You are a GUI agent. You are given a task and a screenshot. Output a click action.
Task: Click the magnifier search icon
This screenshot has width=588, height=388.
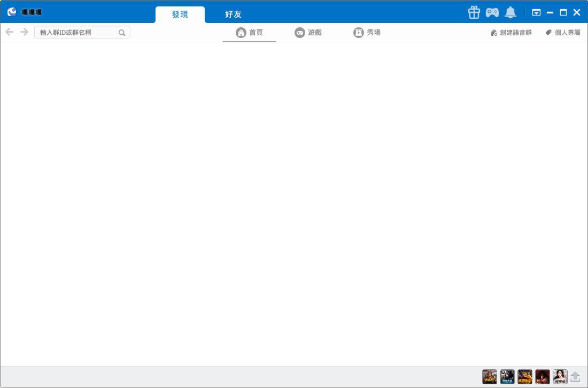tap(122, 33)
